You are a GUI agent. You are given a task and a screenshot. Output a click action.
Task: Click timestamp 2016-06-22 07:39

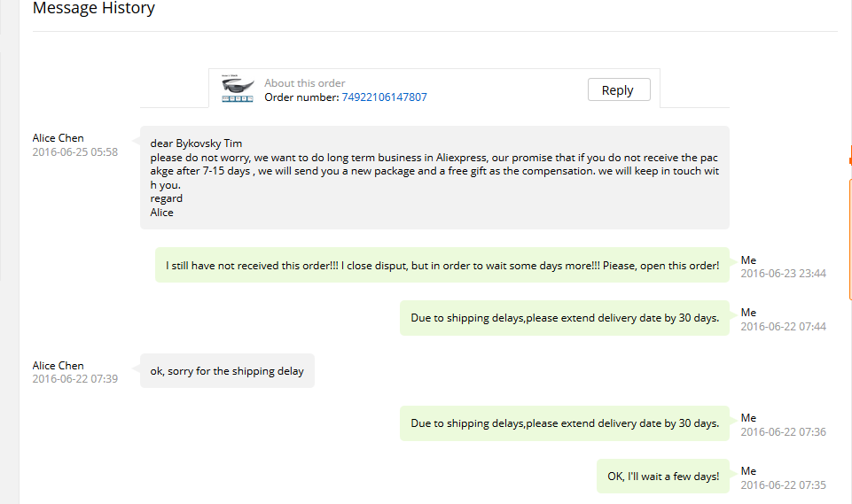coord(75,379)
